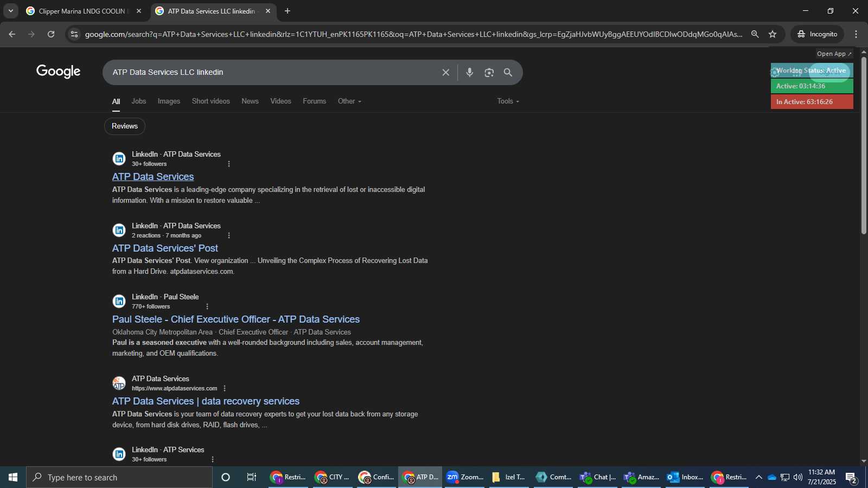Start voice search with microphone icon
868x488 pixels.
(x=470, y=72)
